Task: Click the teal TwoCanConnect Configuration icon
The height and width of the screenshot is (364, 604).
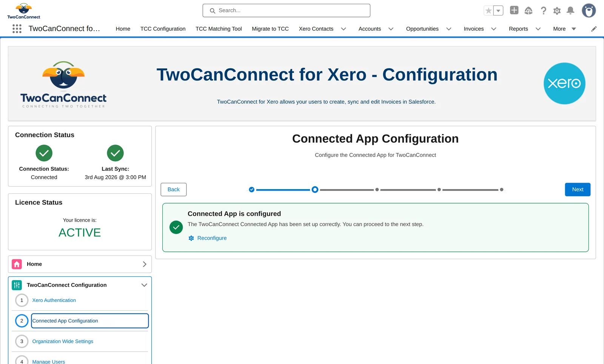Action: 17,285
